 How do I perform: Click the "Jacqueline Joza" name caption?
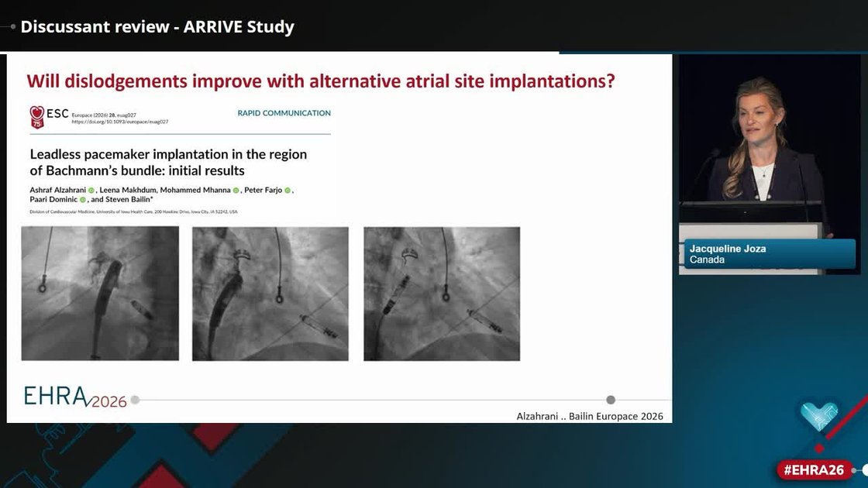pos(728,249)
